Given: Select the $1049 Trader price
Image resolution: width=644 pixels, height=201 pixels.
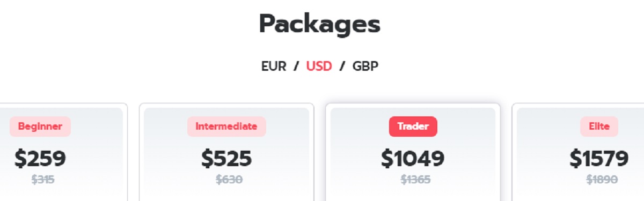Looking at the screenshot, I should point(413,158).
